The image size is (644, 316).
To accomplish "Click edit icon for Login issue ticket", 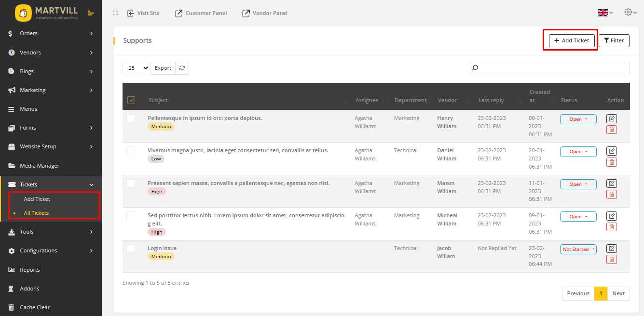I will pyautogui.click(x=611, y=249).
